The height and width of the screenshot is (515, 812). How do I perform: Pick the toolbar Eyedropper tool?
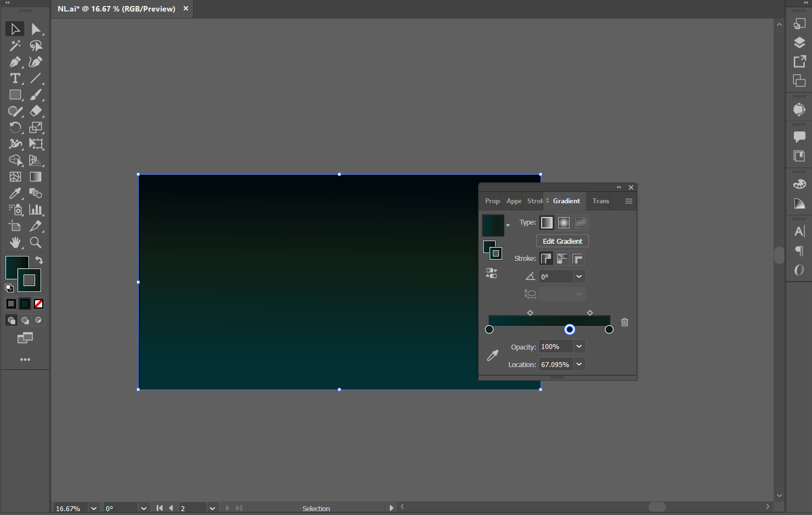[x=15, y=193]
